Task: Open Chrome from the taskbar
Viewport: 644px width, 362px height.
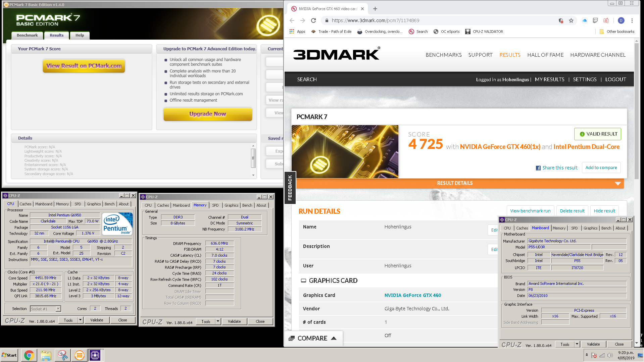Action: [29, 355]
